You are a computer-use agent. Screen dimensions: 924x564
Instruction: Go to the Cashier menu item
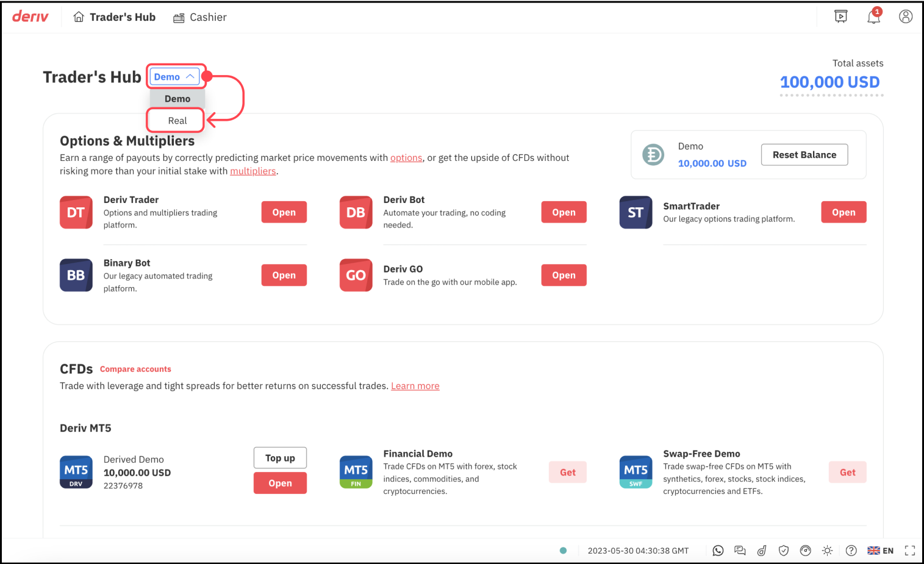200,17
